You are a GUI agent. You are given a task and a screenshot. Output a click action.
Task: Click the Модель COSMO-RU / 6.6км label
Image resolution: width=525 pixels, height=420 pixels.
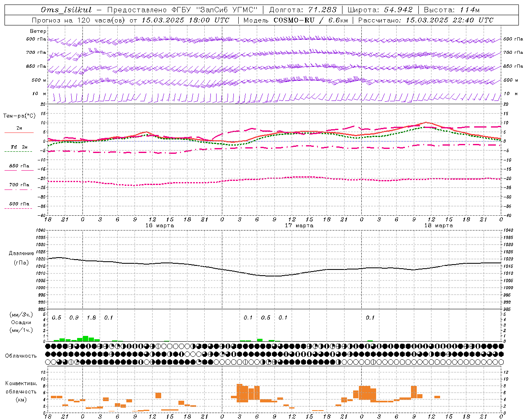point(296,20)
